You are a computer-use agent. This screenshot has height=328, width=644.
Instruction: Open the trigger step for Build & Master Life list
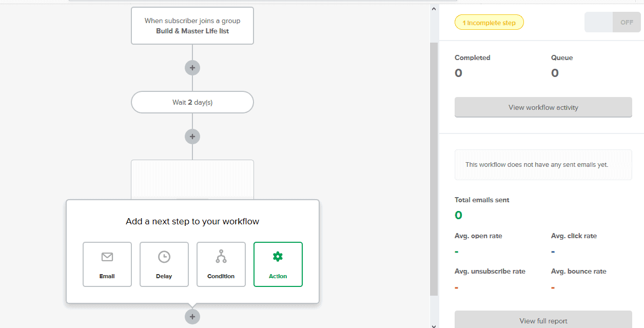tap(192, 26)
